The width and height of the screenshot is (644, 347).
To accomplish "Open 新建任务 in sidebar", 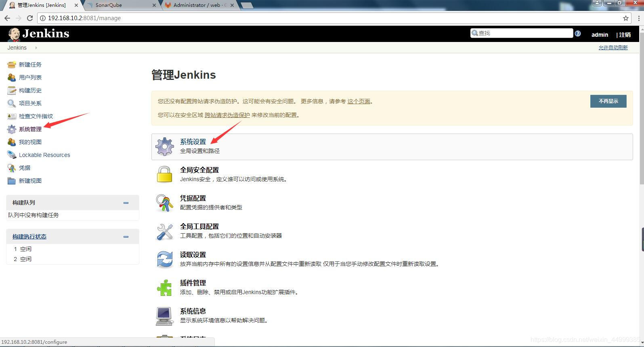I will [30, 65].
